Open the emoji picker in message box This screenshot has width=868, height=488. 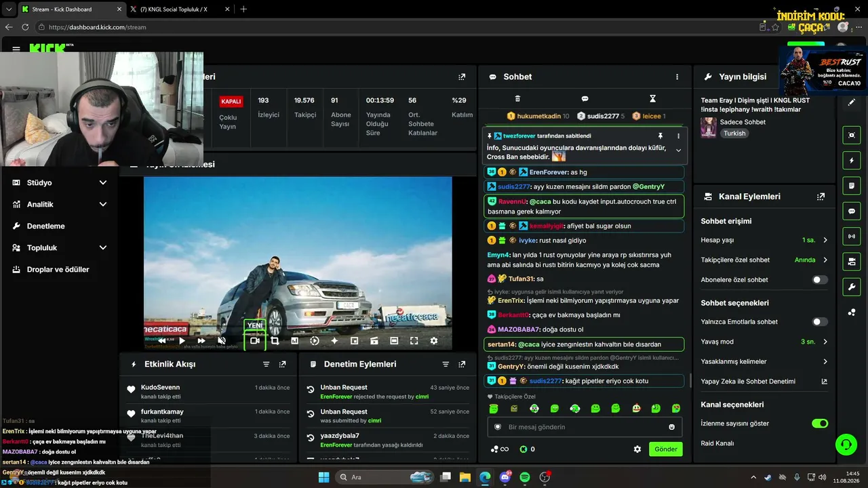click(x=672, y=427)
